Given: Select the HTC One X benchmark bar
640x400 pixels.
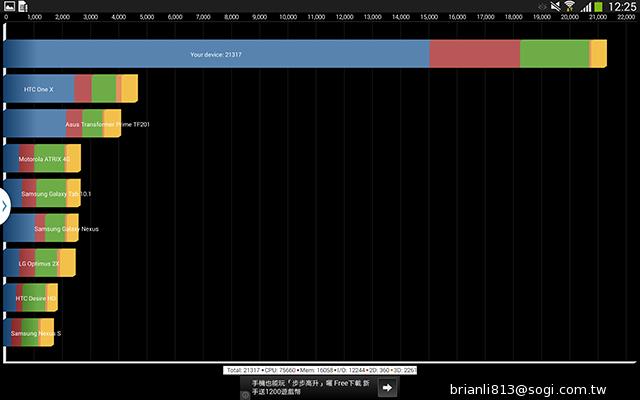Looking at the screenshot, I should click(x=70, y=89).
